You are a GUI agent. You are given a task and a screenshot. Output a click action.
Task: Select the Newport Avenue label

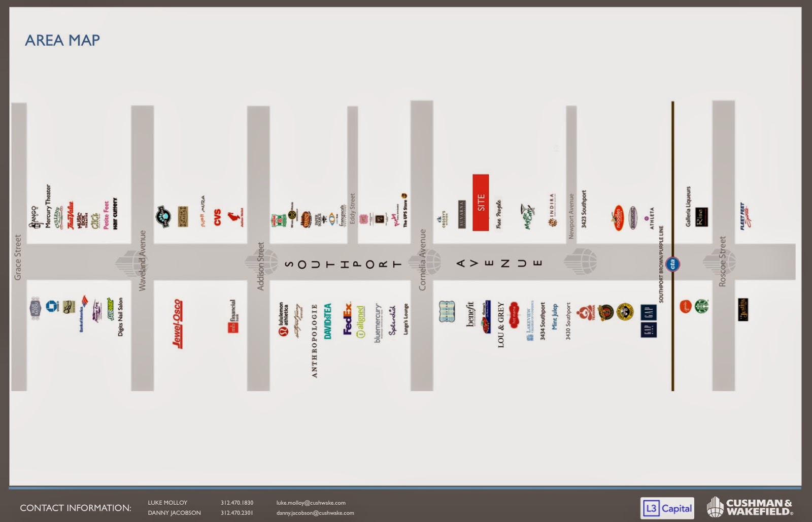[x=571, y=216]
